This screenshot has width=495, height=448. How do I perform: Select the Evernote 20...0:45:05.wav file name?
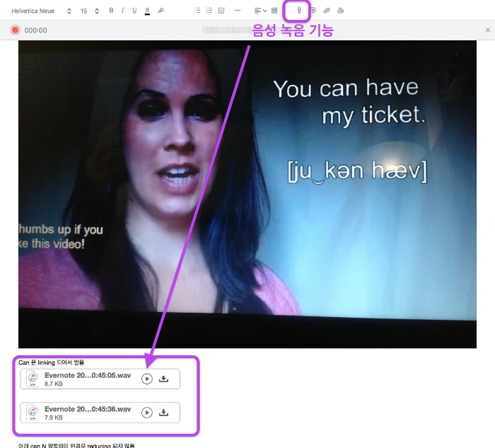point(88,375)
